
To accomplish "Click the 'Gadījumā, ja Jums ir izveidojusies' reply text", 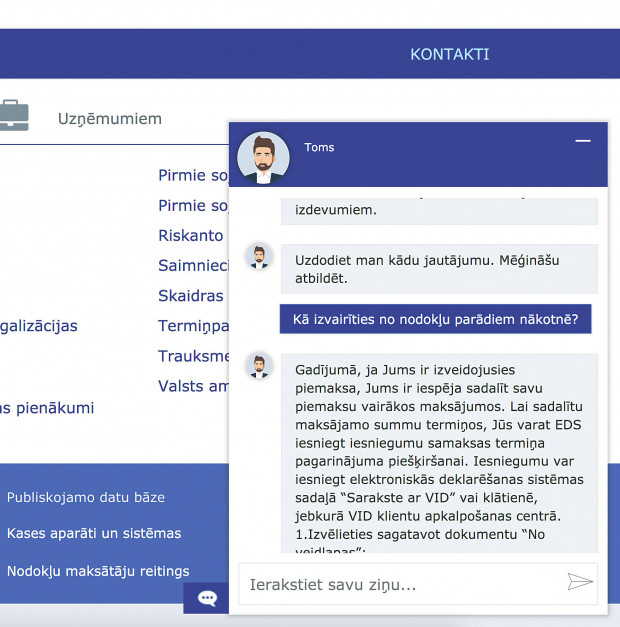I will point(439,453).
